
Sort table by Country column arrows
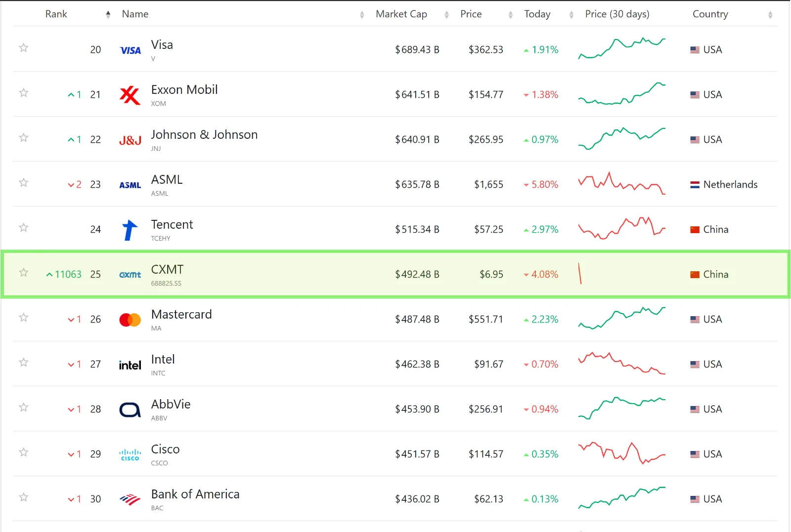pos(770,15)
